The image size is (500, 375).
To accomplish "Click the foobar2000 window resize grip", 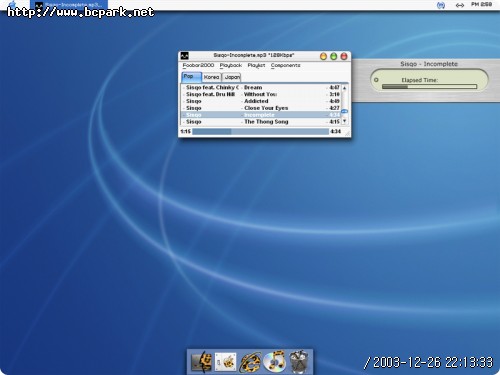I will tap(347, 133).
